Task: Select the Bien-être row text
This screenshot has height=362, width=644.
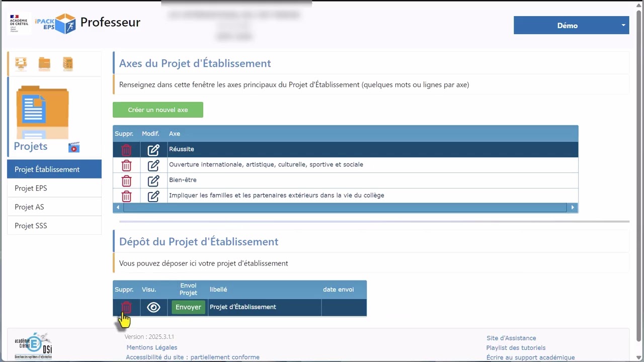Action: [x=183, y=180]
